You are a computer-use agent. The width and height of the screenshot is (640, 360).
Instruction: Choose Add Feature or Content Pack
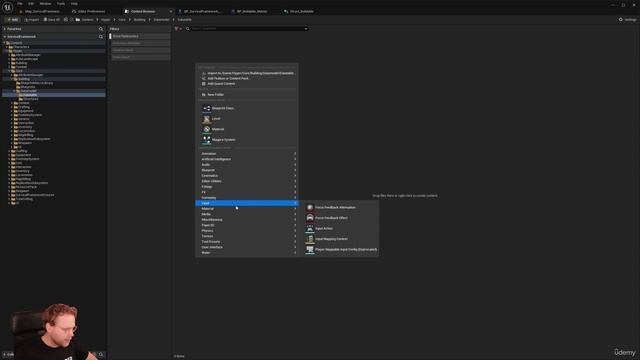(x=247, y=78)
